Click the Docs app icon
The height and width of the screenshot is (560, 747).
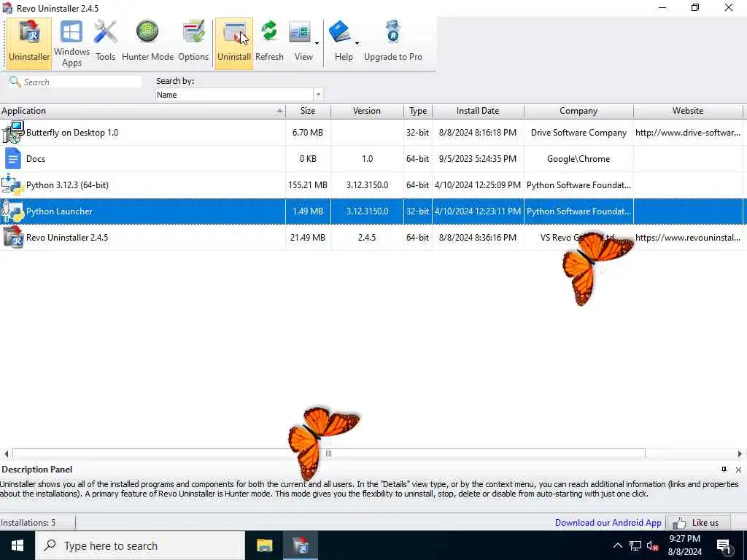click(x=12, y=158)
